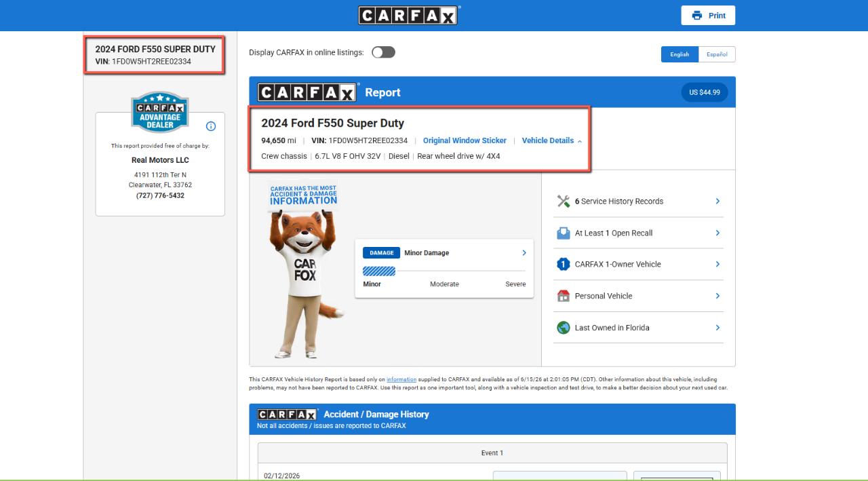Click Clearwater, FL 33762 address line
Image resolution: width=868 pixels, height=481 pixels.
pyautogui.click(x=160, y=185)
